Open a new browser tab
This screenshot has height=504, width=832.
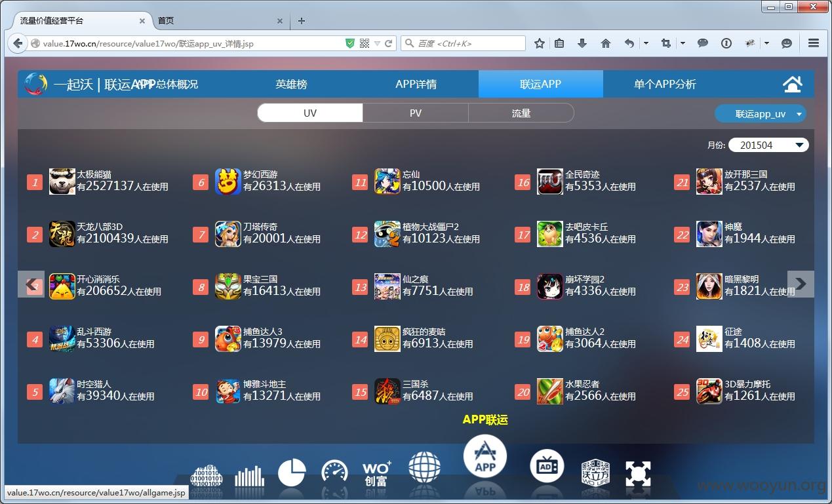point(302,21)
